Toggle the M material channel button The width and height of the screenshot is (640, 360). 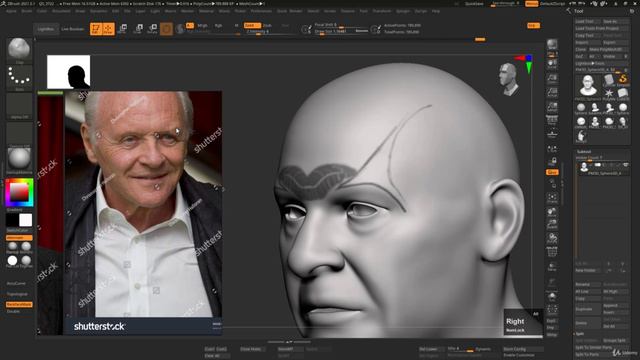236,25
